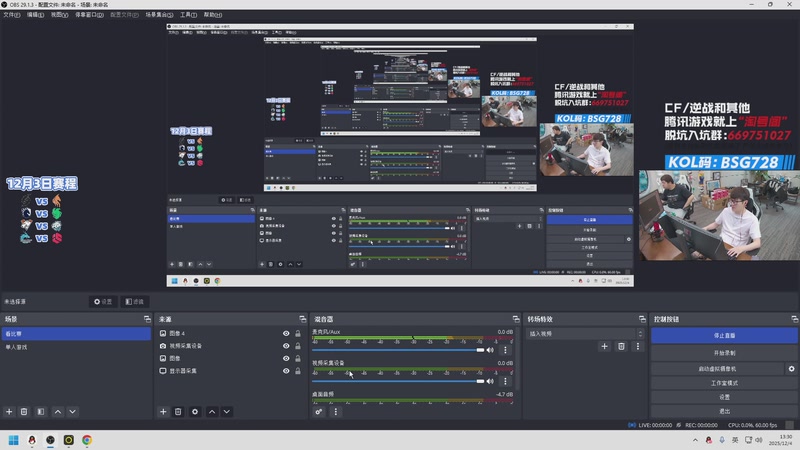Click the 退出 exit button
800x450 pixels.
(x=724, y=411)
